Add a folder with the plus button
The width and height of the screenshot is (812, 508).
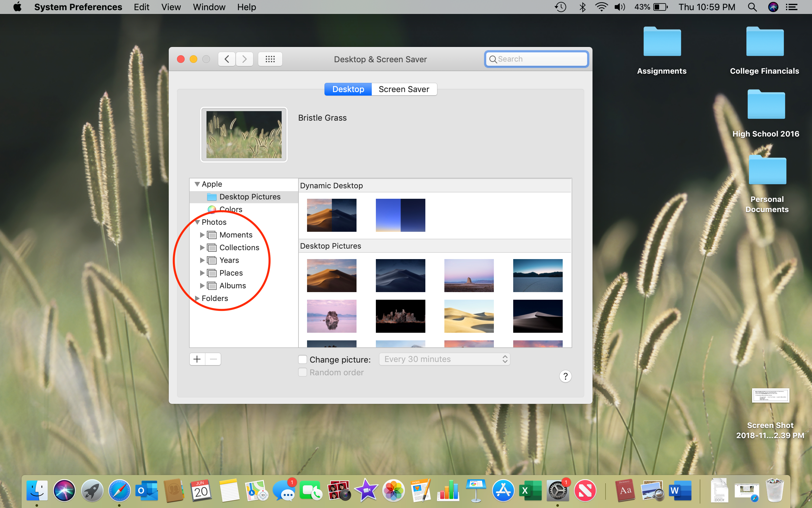coord(197,359)
